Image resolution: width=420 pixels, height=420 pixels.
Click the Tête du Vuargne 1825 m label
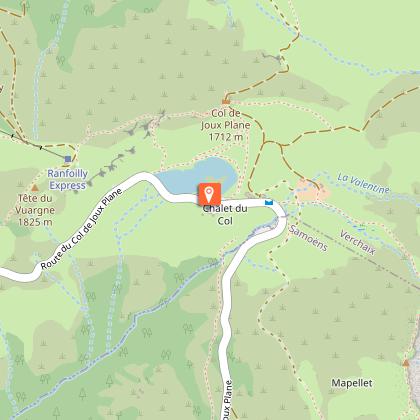point(35,210)
